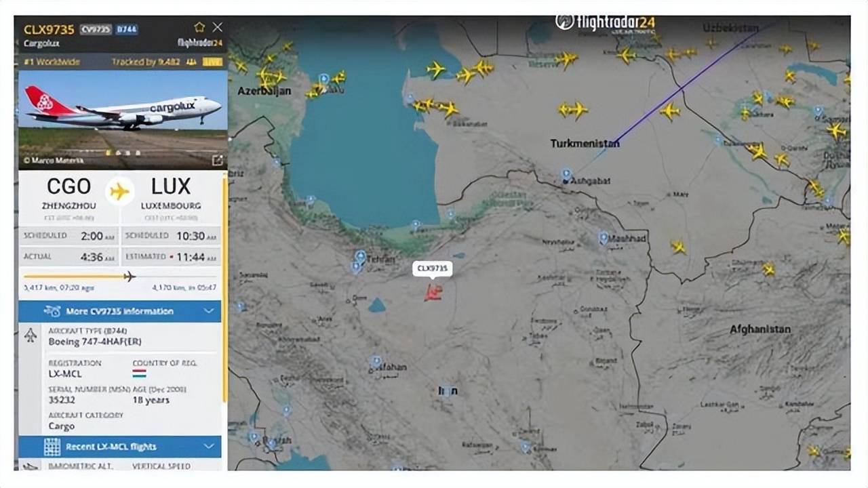868x488 pixels.
Task: Click the flightradar24 logo at the top of the map
Action: coord(606,22)
